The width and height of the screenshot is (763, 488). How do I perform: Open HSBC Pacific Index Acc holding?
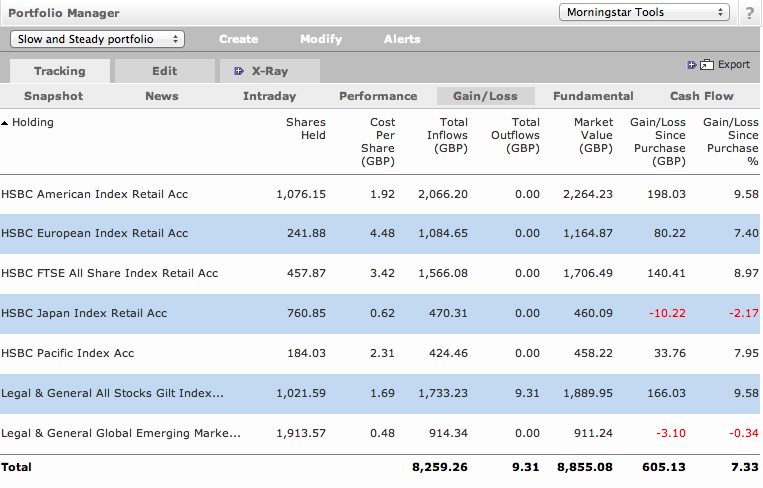pos(68,353)
